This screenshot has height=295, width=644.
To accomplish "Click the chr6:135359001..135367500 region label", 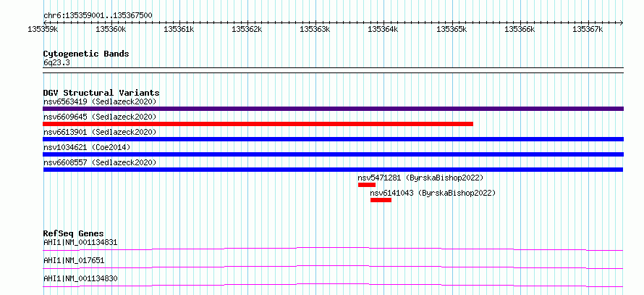I will tap(98, 16).
